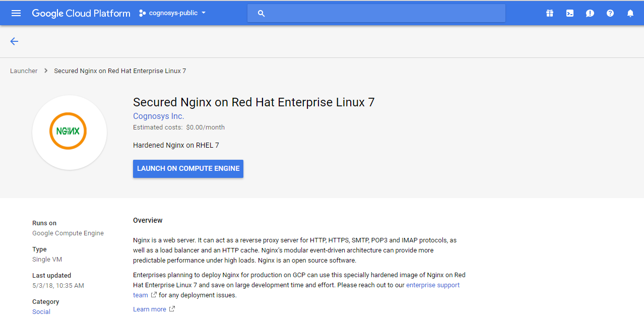Click the Nginx logo image
Screen dimensions: 644x319
pos(69,132)
